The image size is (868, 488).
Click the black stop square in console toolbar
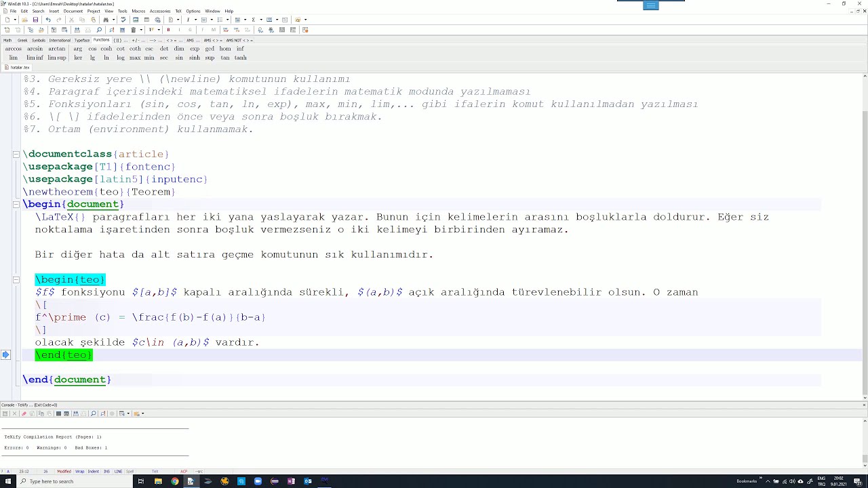[58, 413]
